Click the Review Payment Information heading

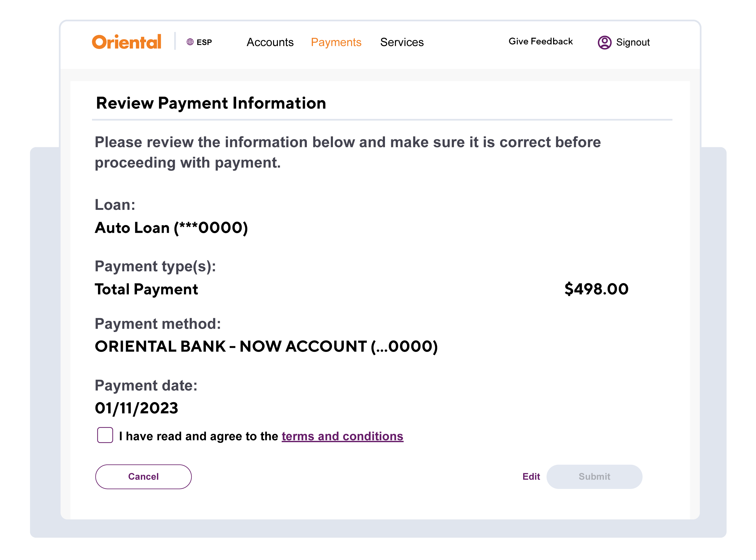coord(211,103)
